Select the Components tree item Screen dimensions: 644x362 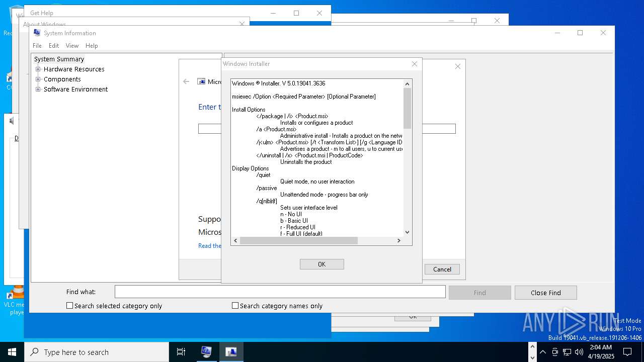(62, 79)
